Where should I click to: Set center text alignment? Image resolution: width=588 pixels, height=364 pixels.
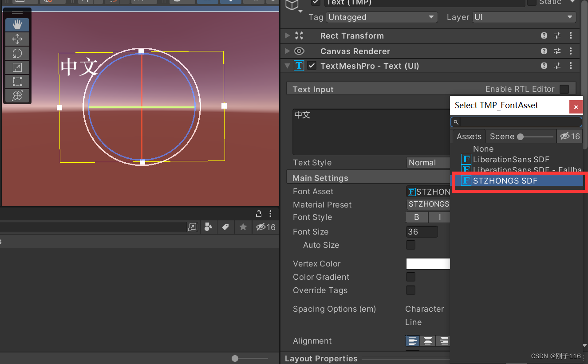tap(428, 341)
